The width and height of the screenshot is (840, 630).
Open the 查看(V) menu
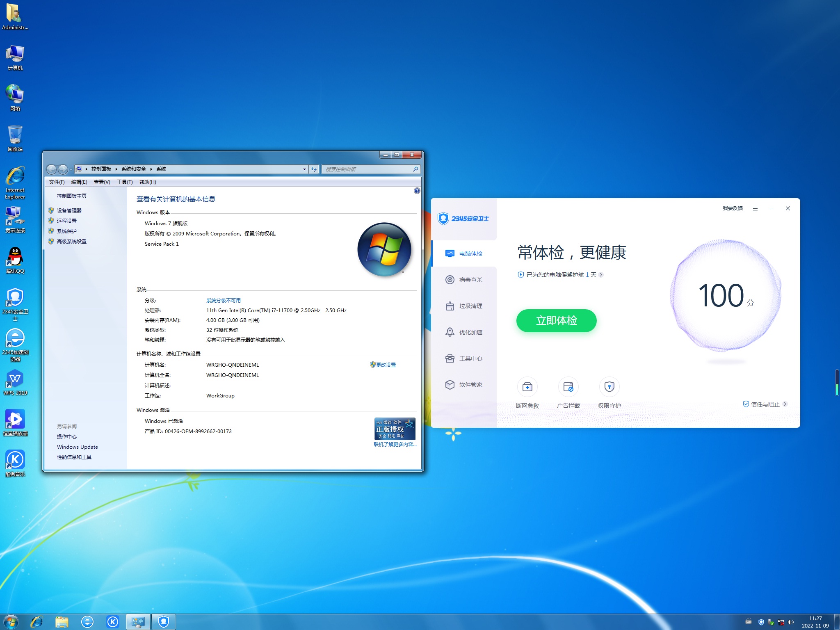click(102, 182)
